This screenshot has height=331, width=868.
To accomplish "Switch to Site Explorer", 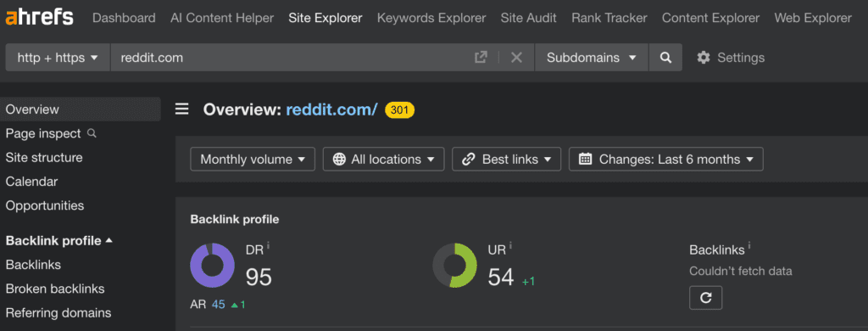I will click(x=325, y=18).
